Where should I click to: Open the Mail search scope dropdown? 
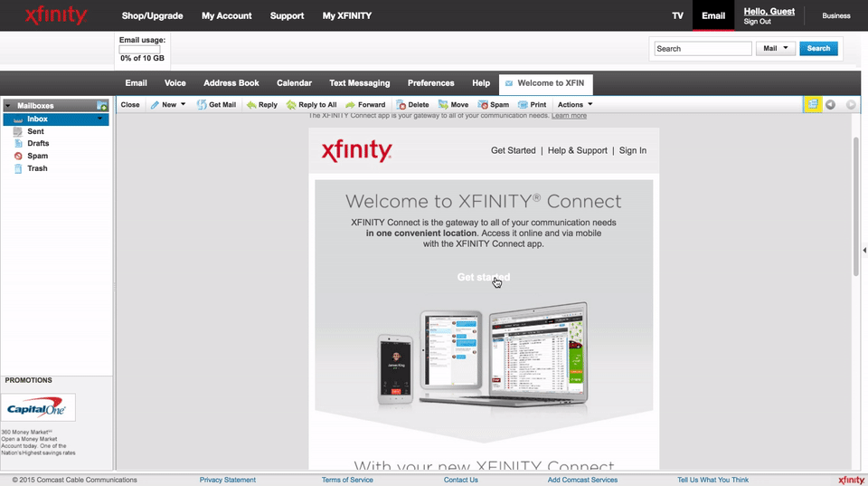[x=776, y=48]
